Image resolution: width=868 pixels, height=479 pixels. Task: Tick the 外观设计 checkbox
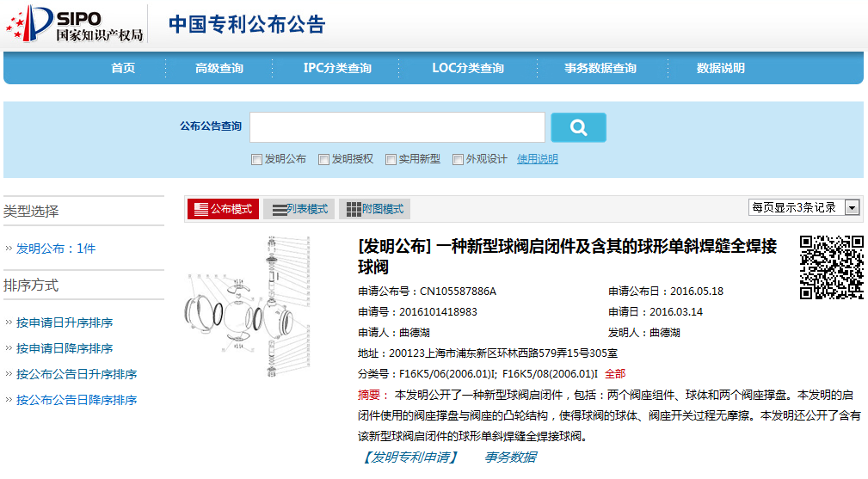(458, 159)
